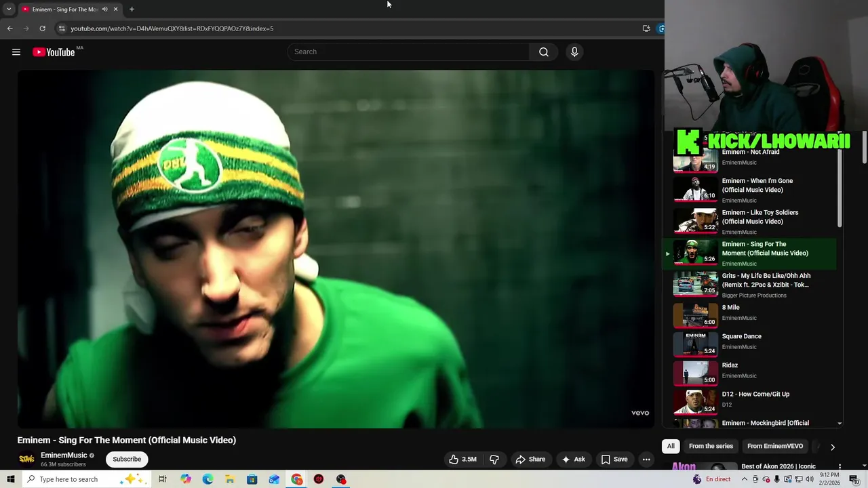Open Outlook from taskbar
The height and width of the screenshot is (488, 868).
[274, 479]
